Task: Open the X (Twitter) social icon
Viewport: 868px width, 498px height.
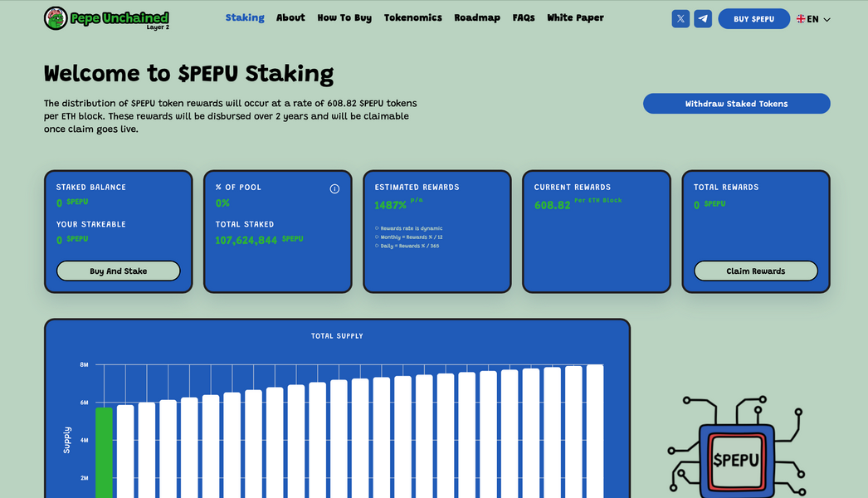Action: 680,18
